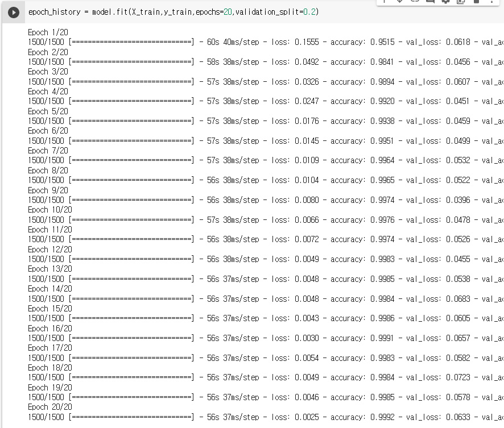Image resolution: width=504 pixels, height=428 pixels.
Task: Click accuracy value 0.9894
Action: point(382,82)
